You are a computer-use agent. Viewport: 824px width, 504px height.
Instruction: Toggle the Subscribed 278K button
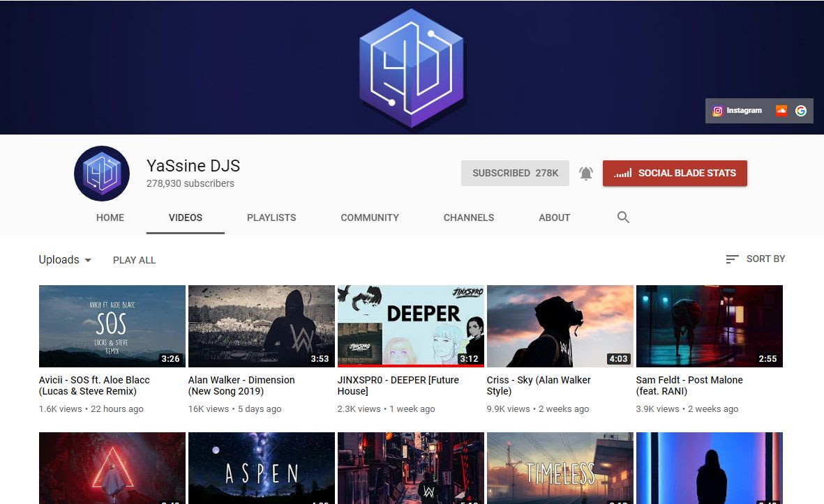[x=515, y=174]
